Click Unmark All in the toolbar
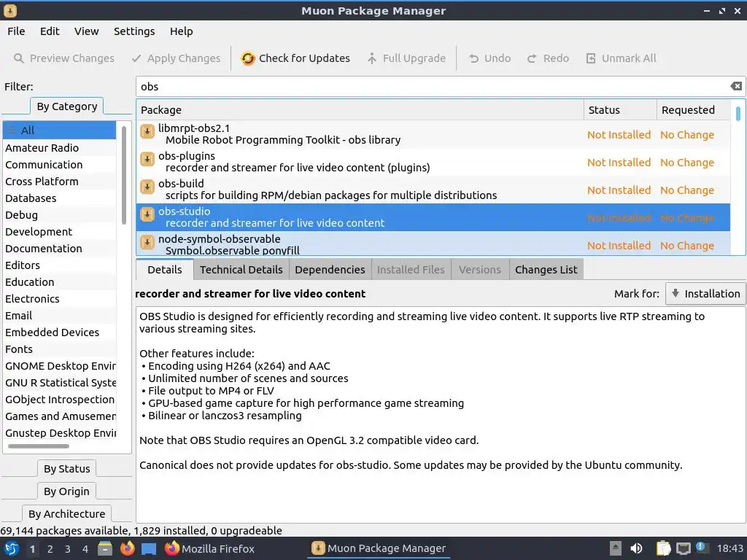Screen dimensions: 747x560 (621, 58)
